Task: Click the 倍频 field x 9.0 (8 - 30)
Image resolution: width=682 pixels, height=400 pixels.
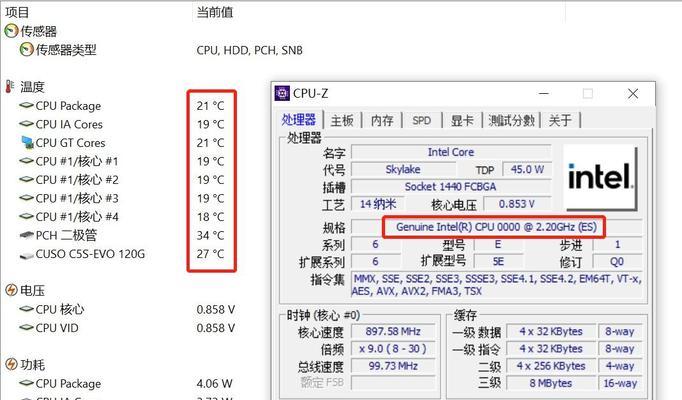Action: [x=393, y=349]
